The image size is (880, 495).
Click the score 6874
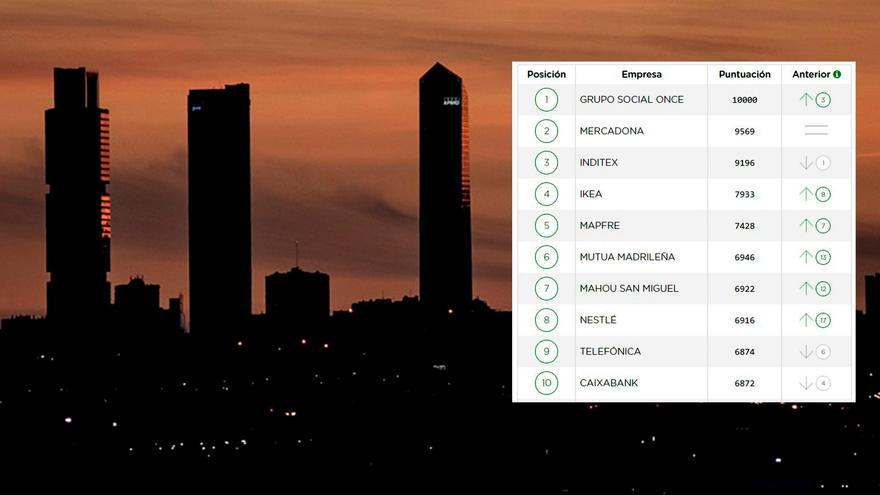click(744, 351)
